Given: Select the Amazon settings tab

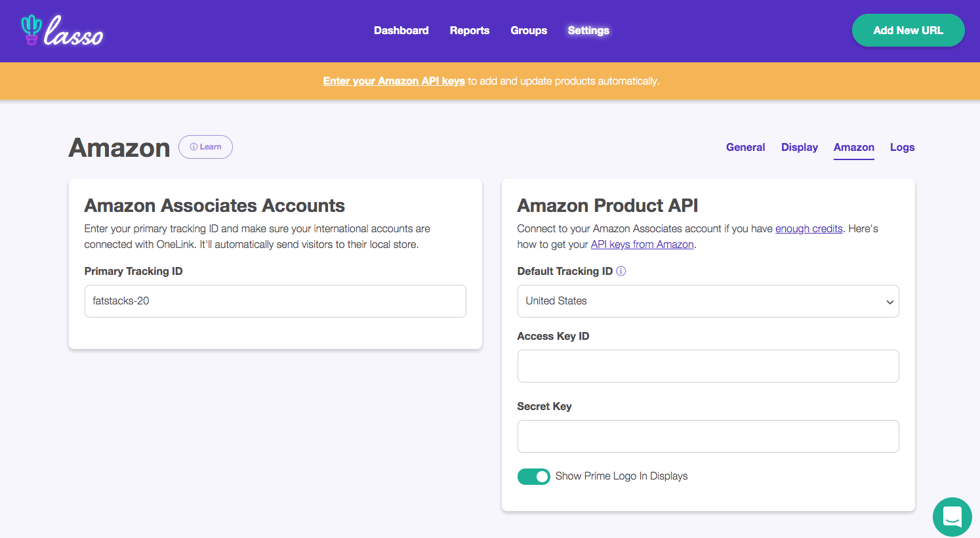Looking at the screenshot, I should click(x=853, y=147).
